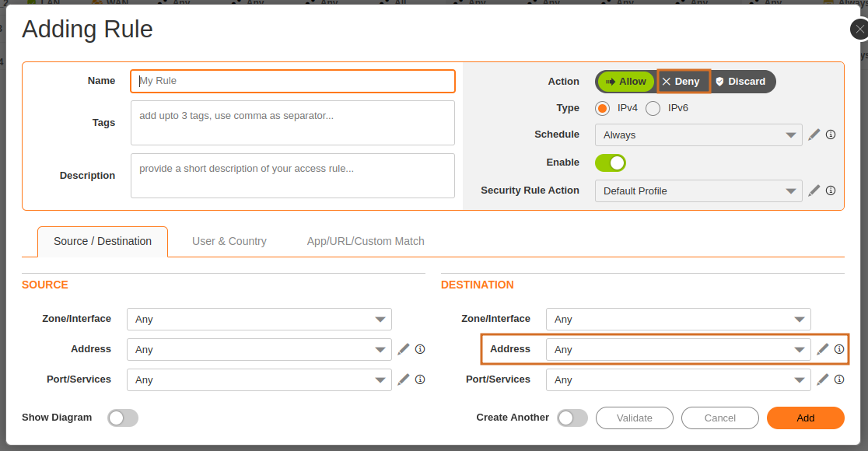868x451 pixels.
Task: Edit the Source Address with pencil icon
Action: click(403, 349)
